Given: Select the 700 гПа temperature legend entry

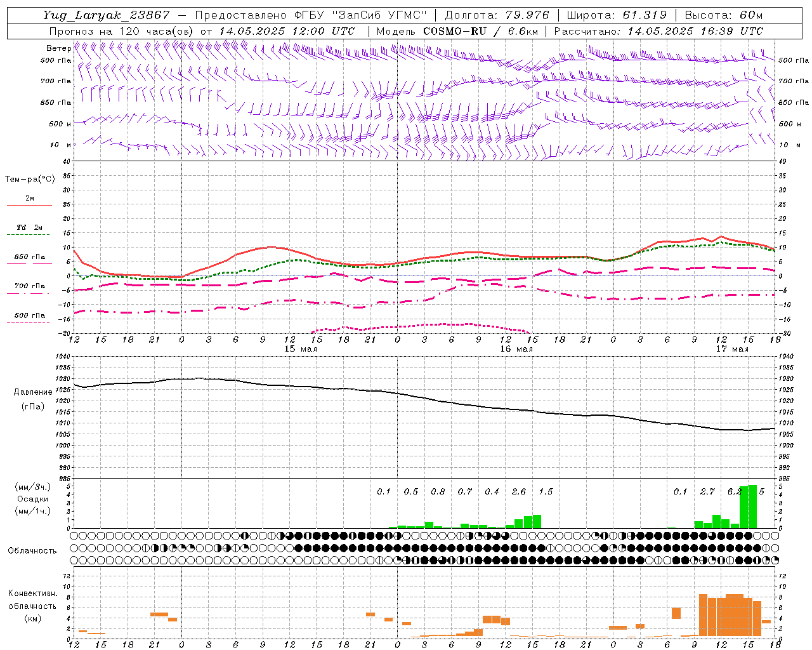Looking at the screenshot, I should (x=29, y=286).
